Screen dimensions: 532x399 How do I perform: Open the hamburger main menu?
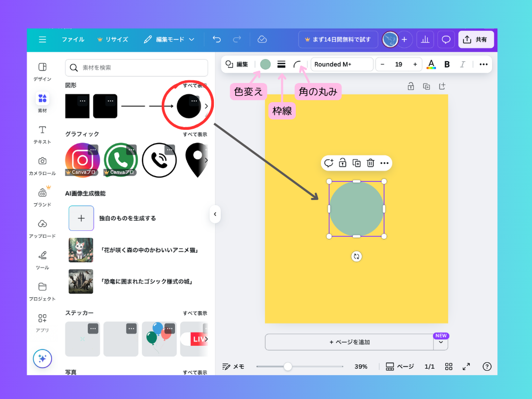[43, 39]
